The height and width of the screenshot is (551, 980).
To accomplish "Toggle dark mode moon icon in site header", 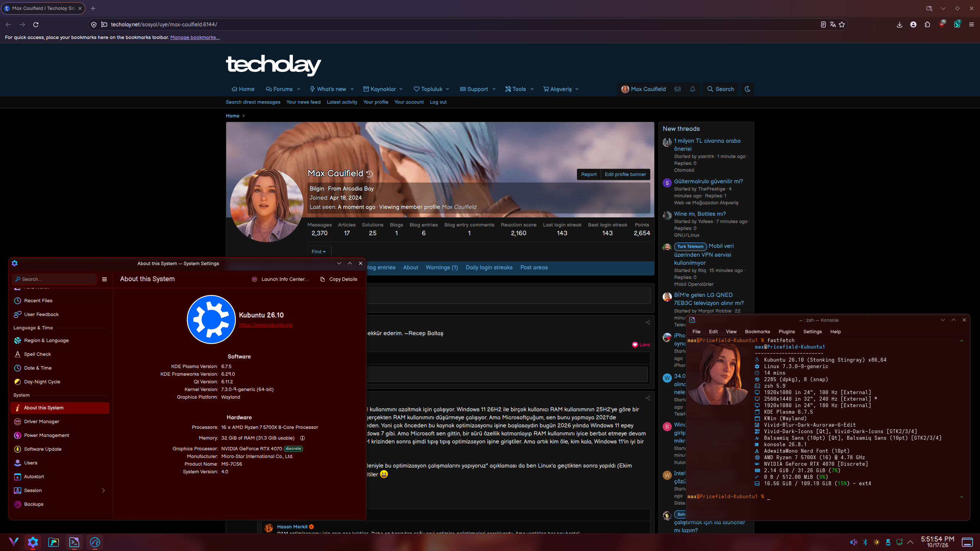I will [747, 89].
